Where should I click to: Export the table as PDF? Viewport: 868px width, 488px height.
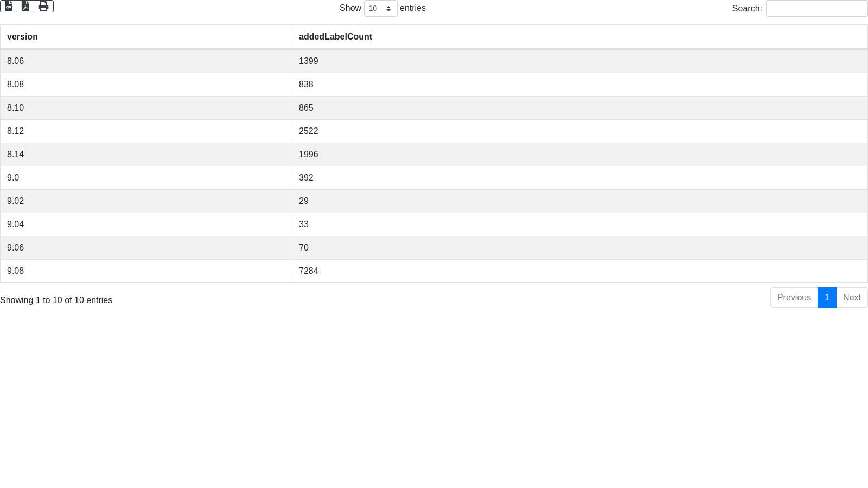point(25,7)
